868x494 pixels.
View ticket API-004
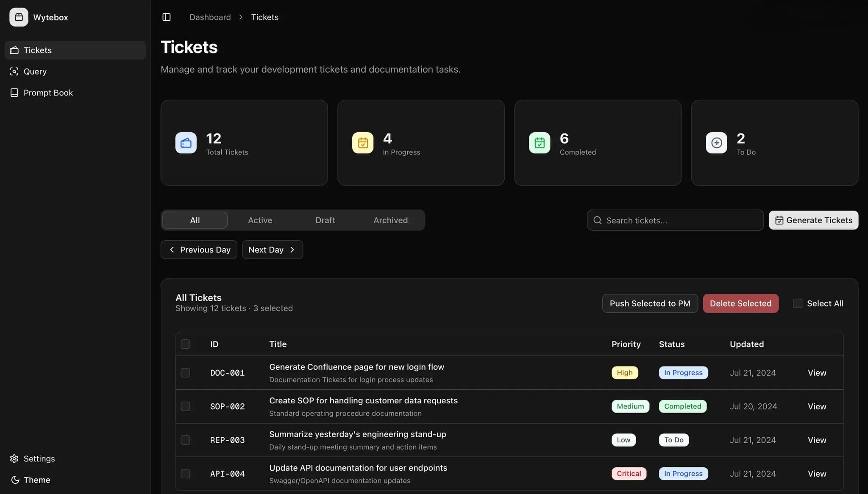(x=817, y=473)
